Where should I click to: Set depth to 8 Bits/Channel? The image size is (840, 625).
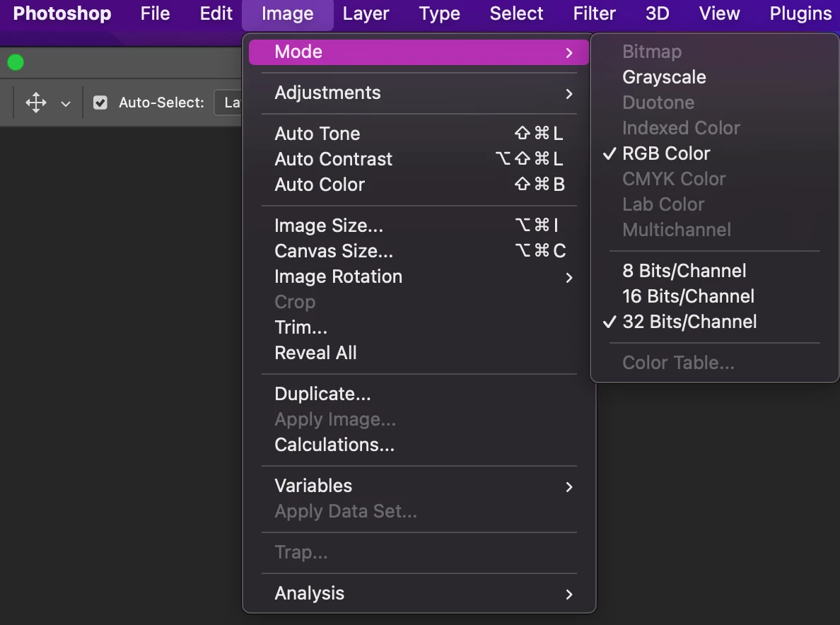[x=714, y=271]
